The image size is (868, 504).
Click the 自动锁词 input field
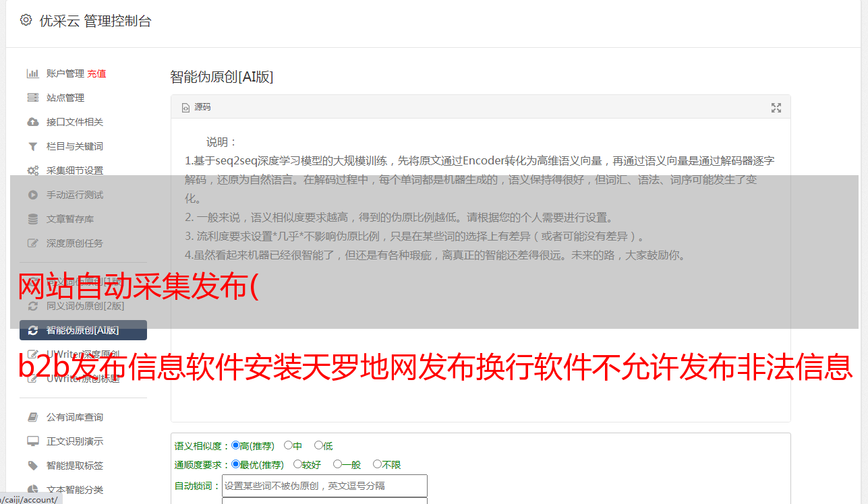(x=324, y=486)
